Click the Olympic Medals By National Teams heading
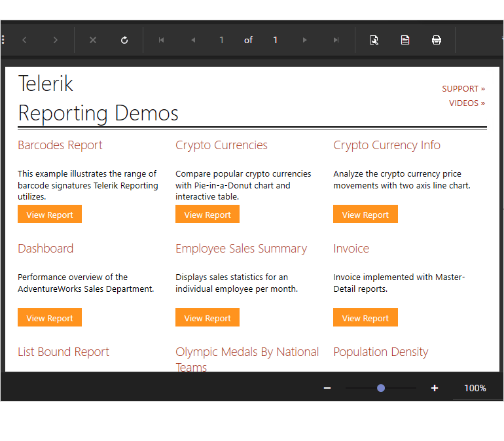This screenshot has height=441, width=504. (x=247, y=359)
